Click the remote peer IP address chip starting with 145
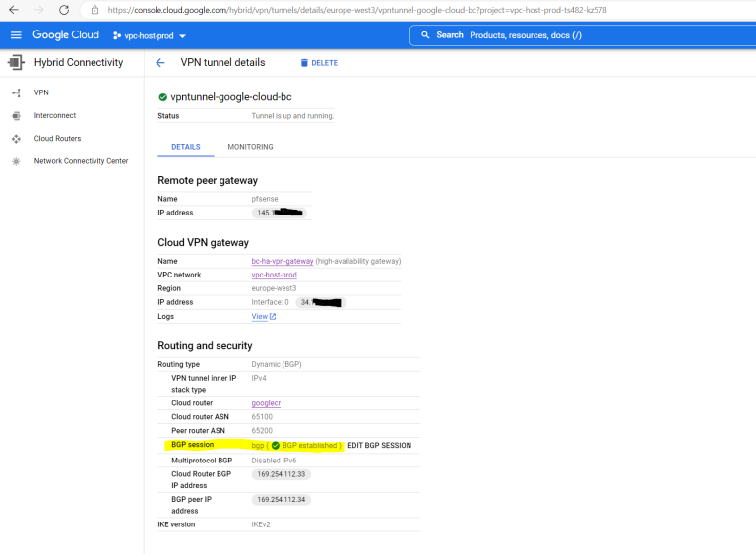Screen dimensions: 756x554 [x=280, y=213]
